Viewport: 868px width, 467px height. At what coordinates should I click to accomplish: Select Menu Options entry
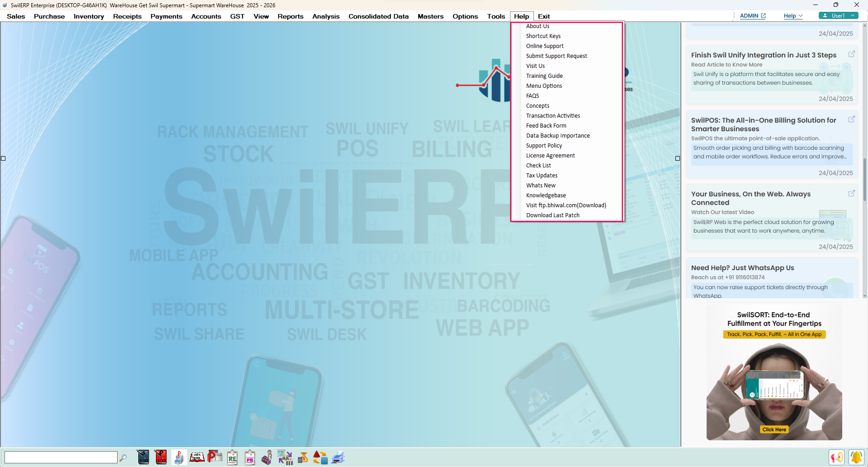(544, 86)
